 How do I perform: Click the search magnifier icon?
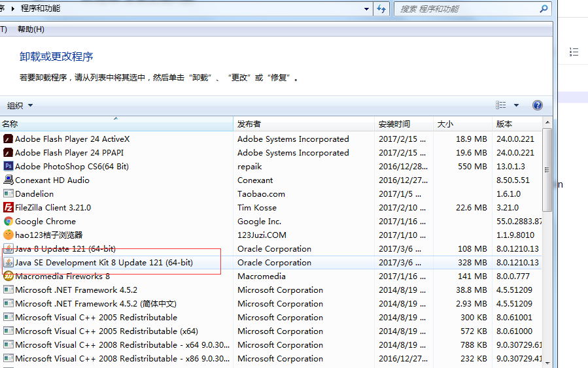[x=544, y=8]
